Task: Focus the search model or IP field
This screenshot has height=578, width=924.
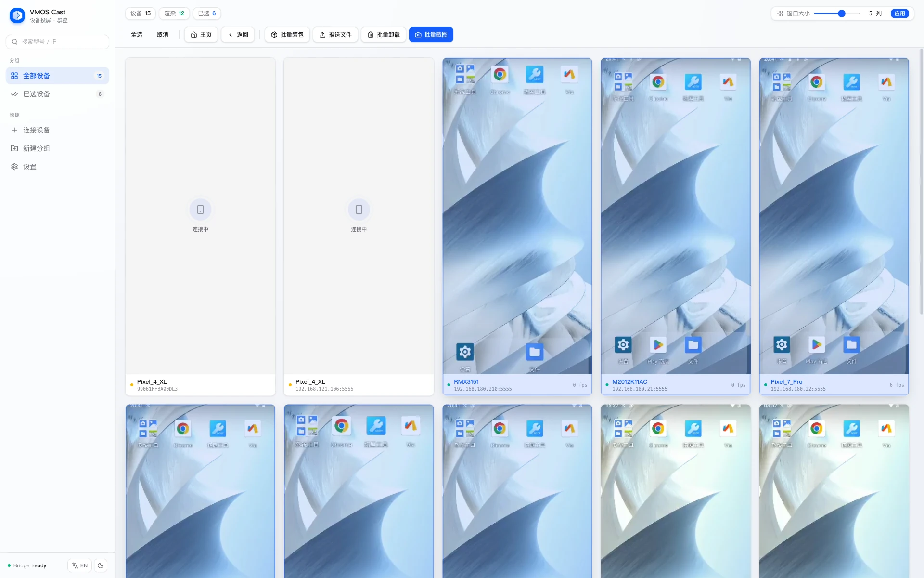Action: [x=57, y=42]
